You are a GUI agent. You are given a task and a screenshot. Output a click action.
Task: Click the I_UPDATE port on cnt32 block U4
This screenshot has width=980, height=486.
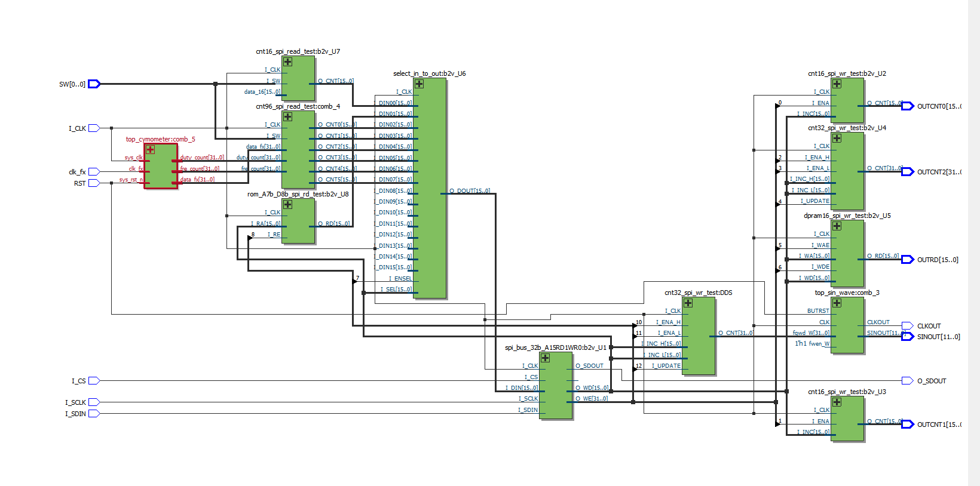tap(815, 201)
